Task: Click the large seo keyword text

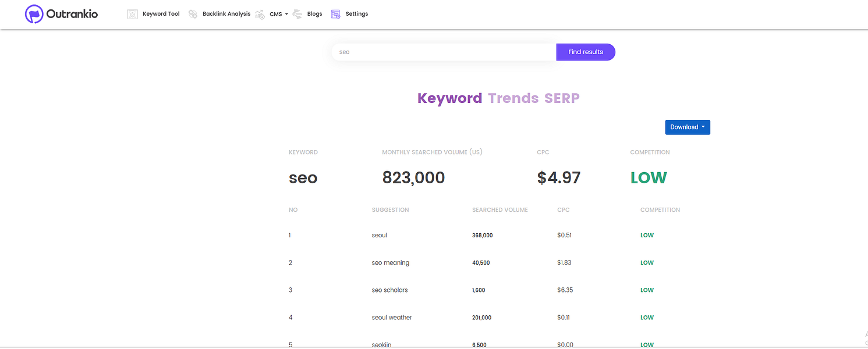Action: (303, 178)
